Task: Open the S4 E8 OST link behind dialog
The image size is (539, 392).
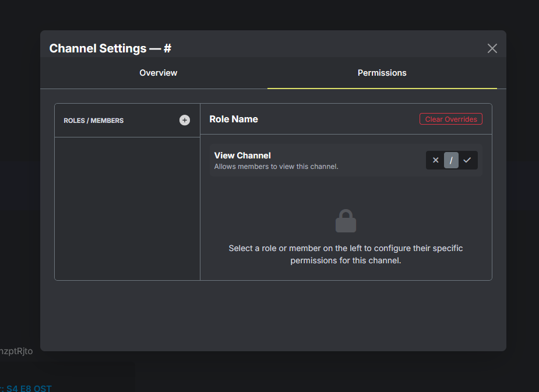Action: pyautogui.click(x=29, y=388)
